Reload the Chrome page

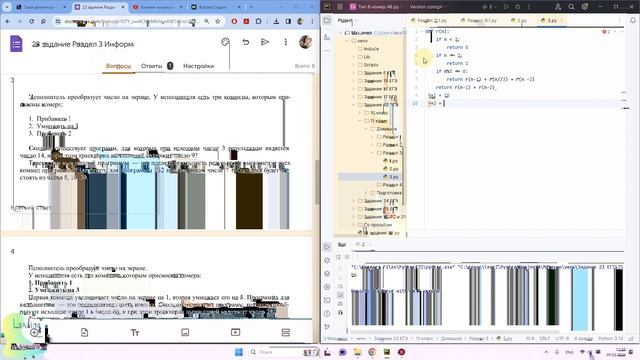[x=31, y=21]
